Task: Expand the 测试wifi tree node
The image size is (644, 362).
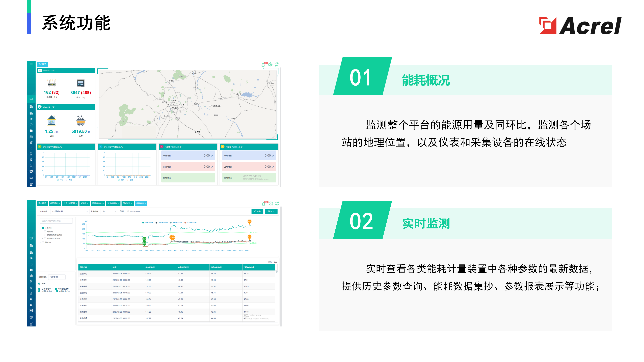Action: (x=40, y=242)
